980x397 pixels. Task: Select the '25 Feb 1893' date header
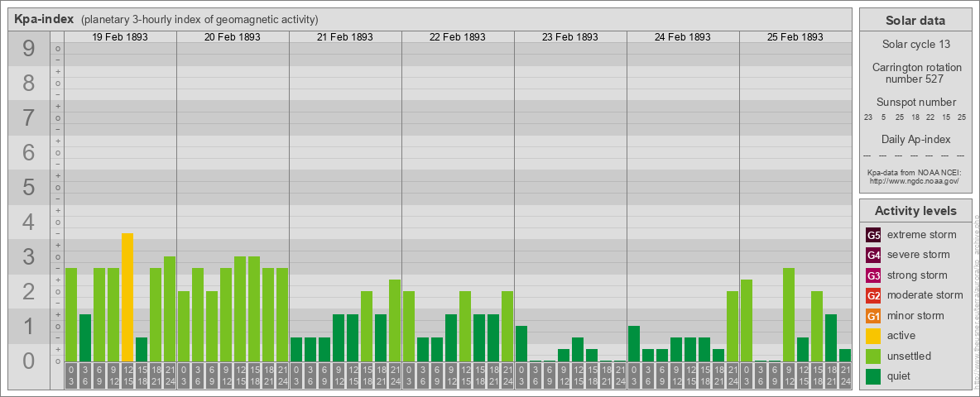pyautogui.click(x=795, y=37)
